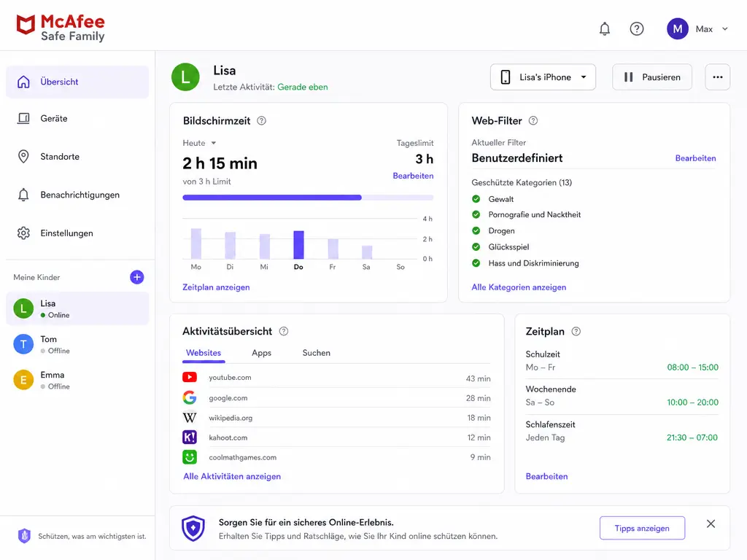Click the purple M account avatar
The image size is (747, 560).
point(678,29)
